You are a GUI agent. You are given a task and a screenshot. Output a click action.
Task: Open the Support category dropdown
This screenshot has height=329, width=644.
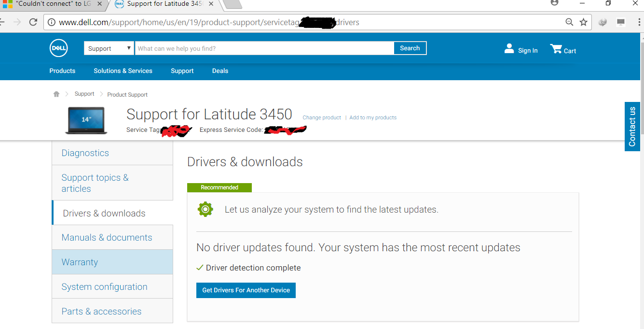109,48
